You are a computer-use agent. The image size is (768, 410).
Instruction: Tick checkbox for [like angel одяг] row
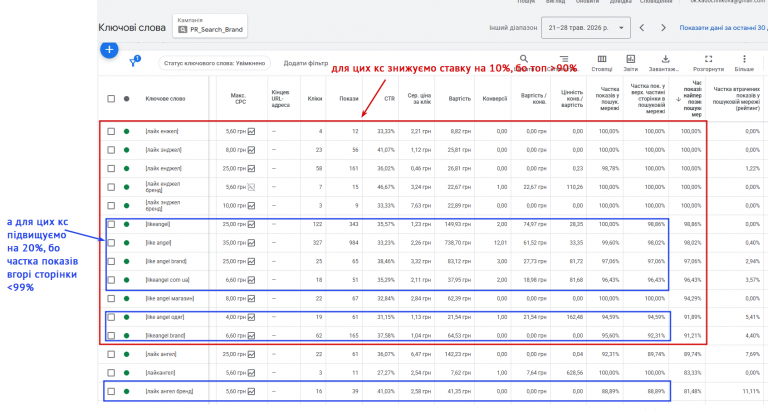[111, 317]
